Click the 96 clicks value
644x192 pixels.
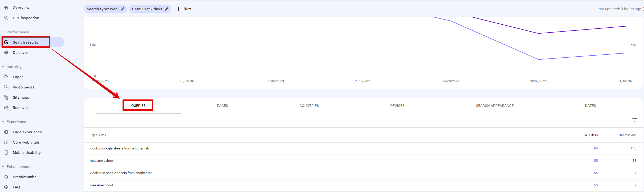tap(596, 148)
